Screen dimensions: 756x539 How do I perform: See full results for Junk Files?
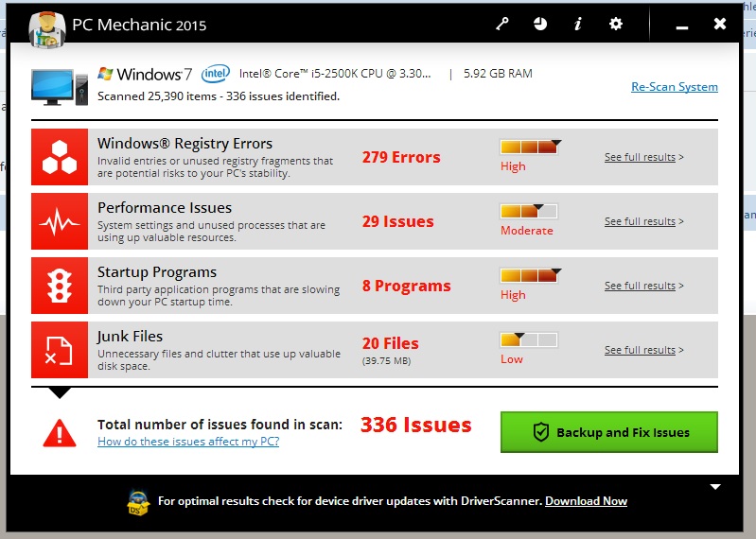click(x=644, y=350)
